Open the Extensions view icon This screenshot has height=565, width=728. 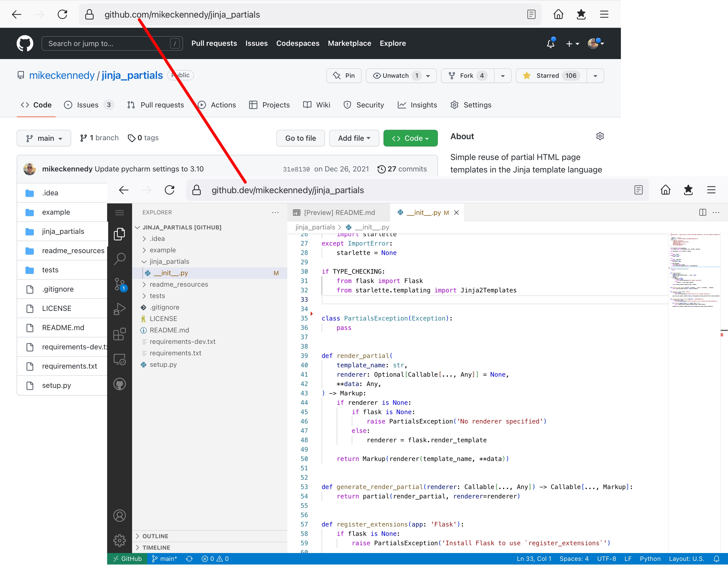119,334
